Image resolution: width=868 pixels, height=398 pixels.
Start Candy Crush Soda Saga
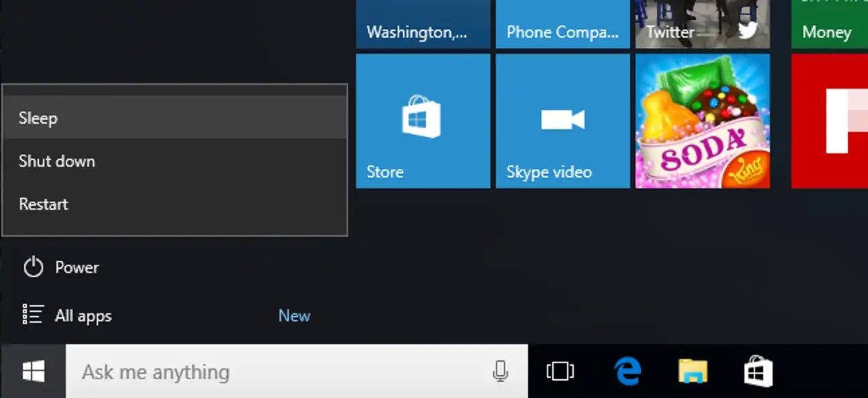[702, 121]
